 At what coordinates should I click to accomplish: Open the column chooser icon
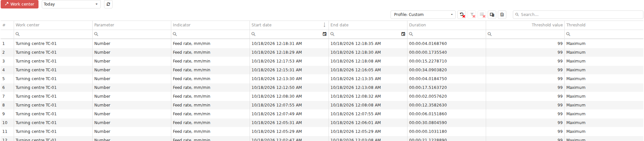pyautogui.click(x=492, y=15)
